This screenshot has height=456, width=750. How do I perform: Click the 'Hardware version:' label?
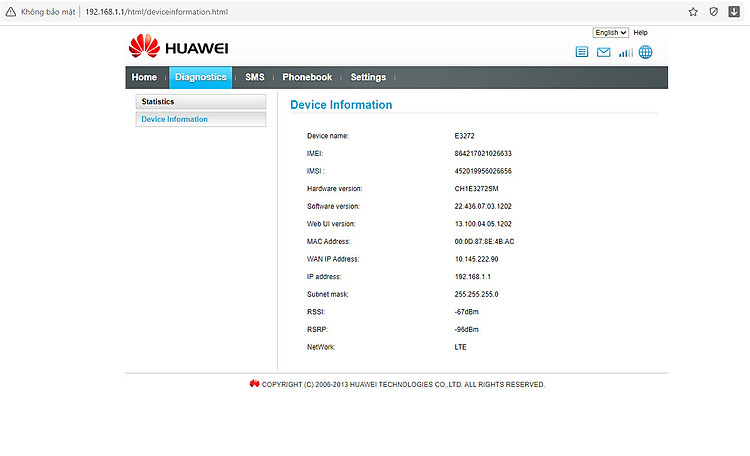(334, 189)
